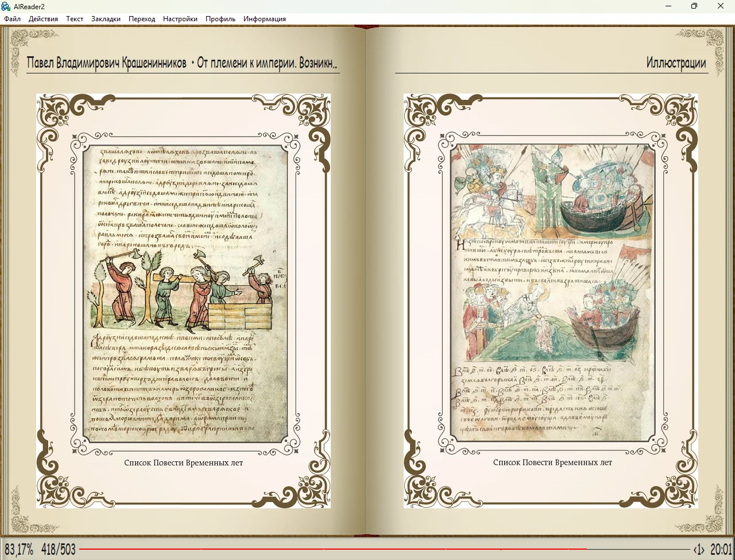Click the 83,17% reading percentage indicator

19,549
